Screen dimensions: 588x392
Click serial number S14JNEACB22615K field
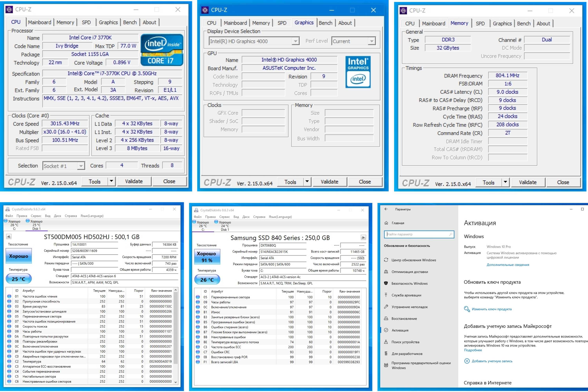pyautogui.click(x=283, y=252)
